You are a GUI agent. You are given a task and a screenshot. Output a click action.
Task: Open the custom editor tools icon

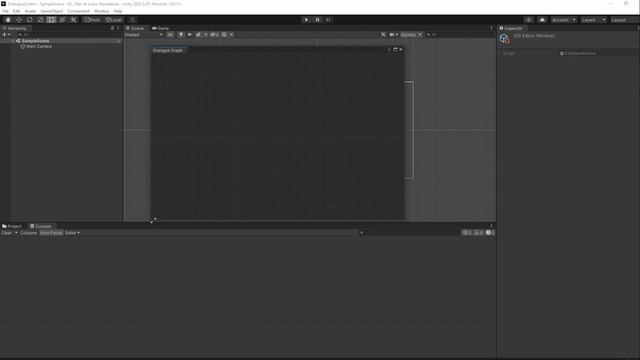click(x=73, y=20)
